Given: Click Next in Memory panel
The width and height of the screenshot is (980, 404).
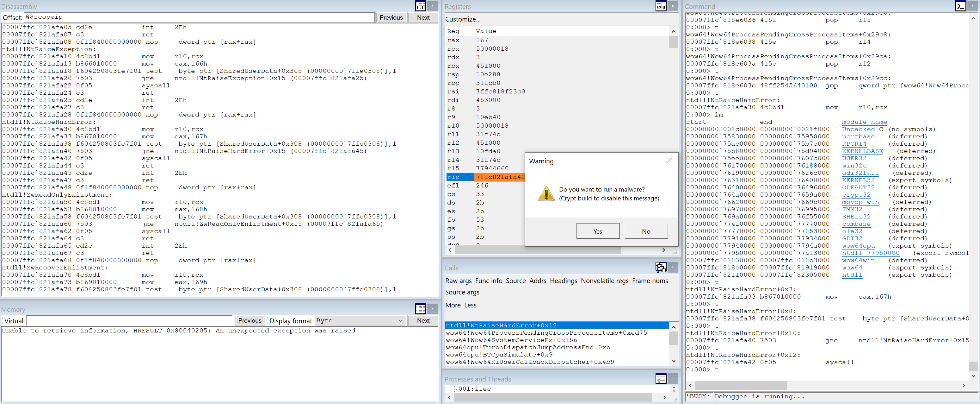Looking at the screenshot, I should 423,321.
